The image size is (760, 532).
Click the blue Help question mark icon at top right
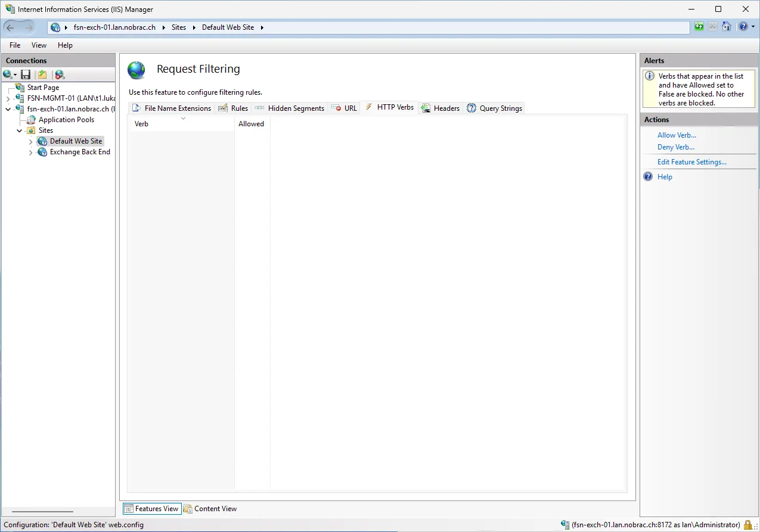[x=743, y=27]
